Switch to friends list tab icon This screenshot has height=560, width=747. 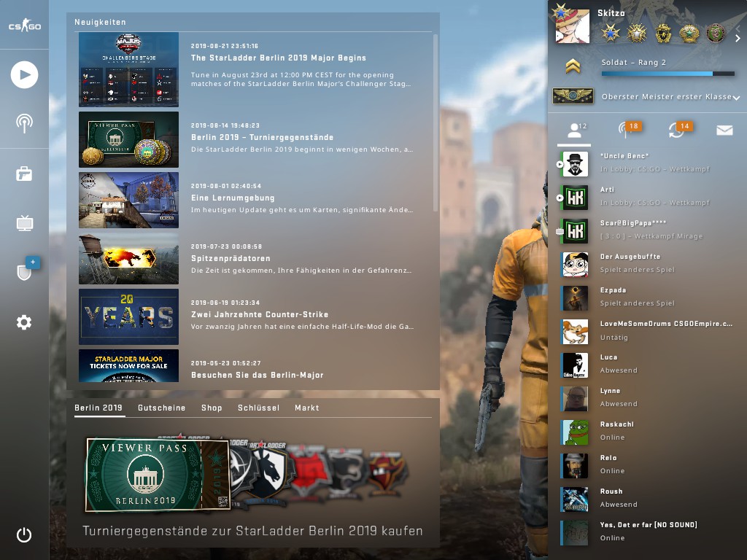pyautogui.click(x=575, y=130)
